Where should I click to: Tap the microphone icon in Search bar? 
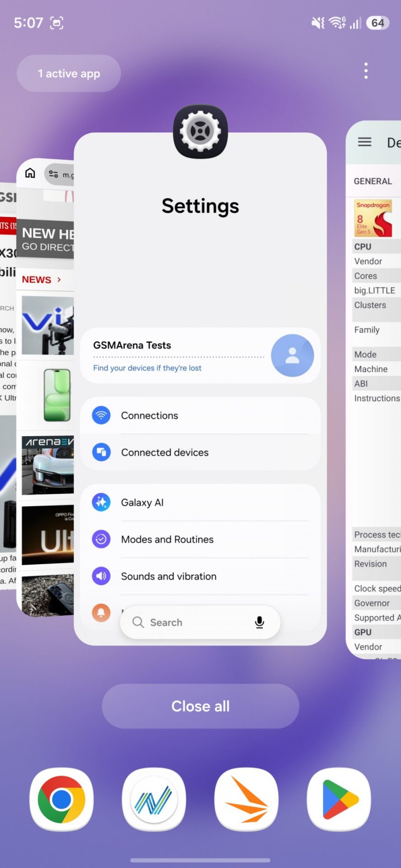pos(259,623)
